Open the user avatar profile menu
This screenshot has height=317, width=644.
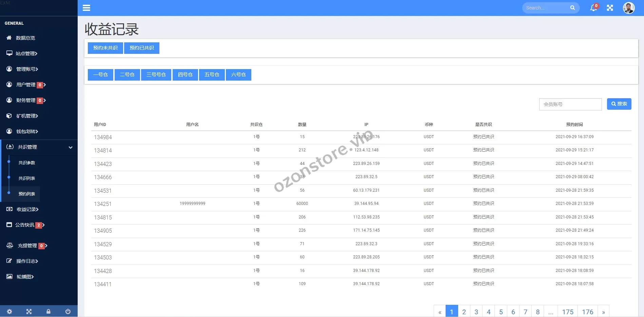tap(628, 8)
